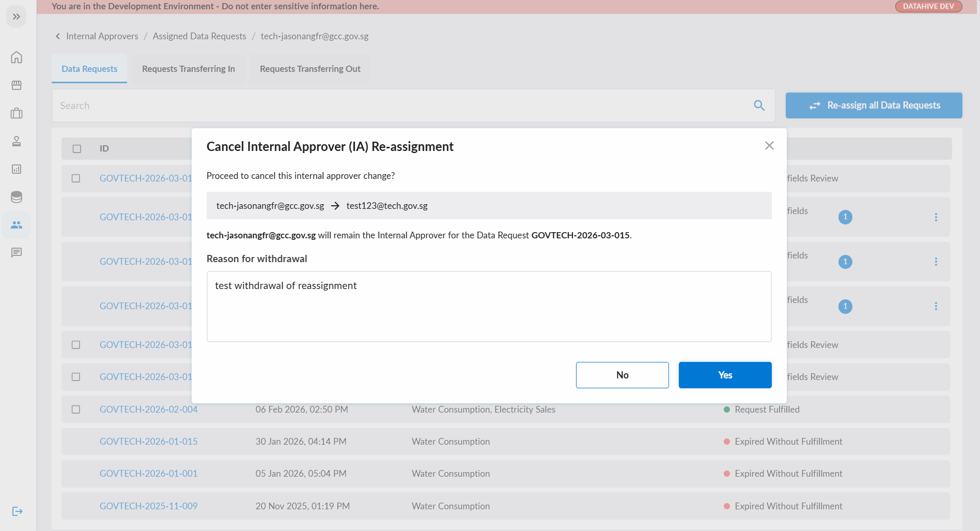The width and height of the screenshot is (980, 531).
Task: Open GOVTECH-2026-02-004 request link
Action: pos(149,409)
